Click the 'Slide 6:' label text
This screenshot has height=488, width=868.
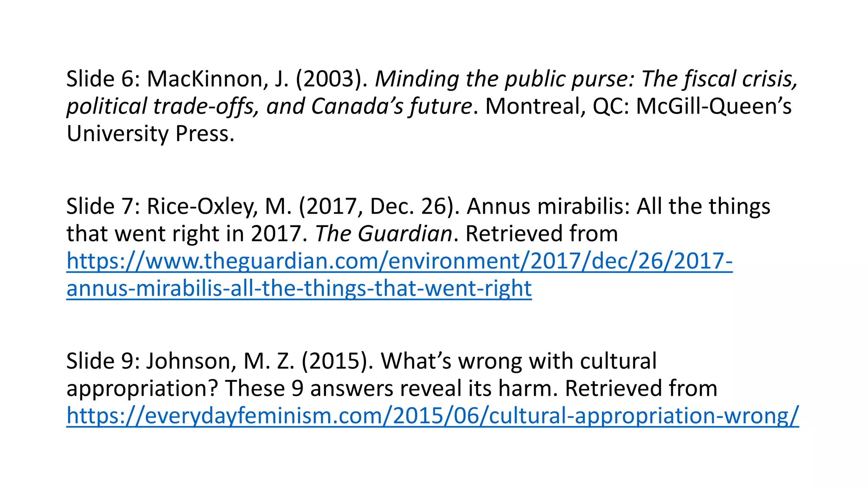point(103,79)
